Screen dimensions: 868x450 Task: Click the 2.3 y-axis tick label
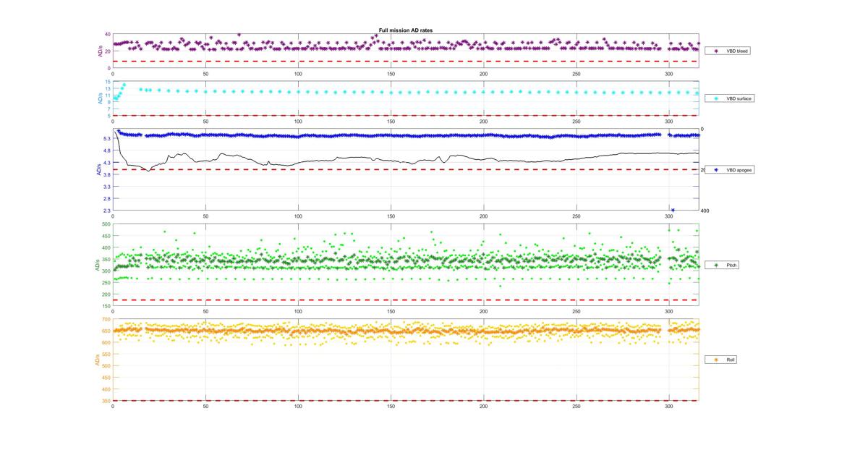coord(106,211)
